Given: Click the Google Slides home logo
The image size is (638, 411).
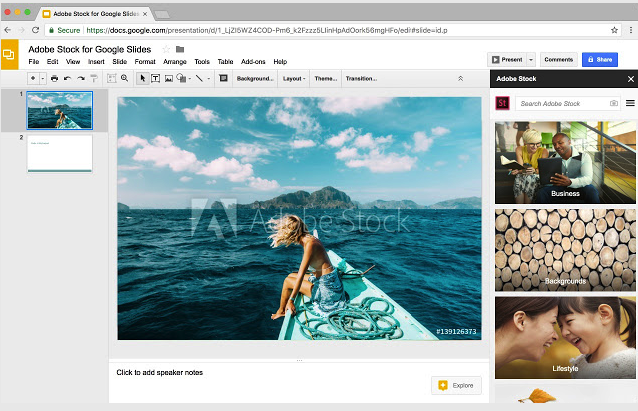Looking at the screenshot, I should (x=9, y=54).
